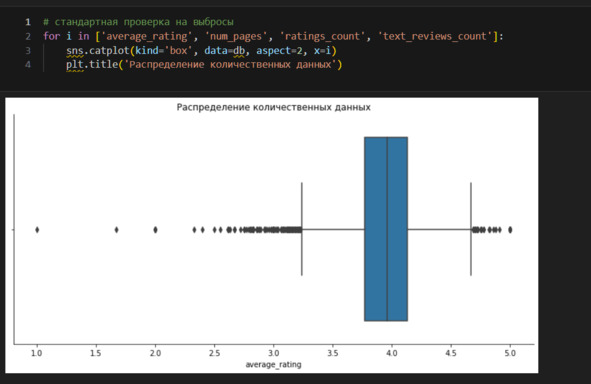Click the 'text_reviews_count' string in code
591x384 pixels.
437,36
